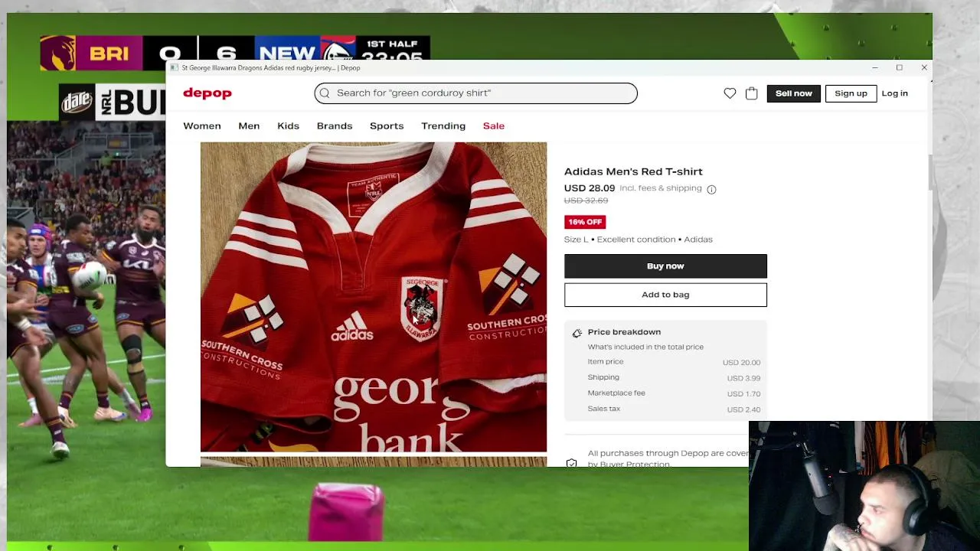
Task: Click the Sign up button
Action: pyautogui.click(x=851, y=93)
